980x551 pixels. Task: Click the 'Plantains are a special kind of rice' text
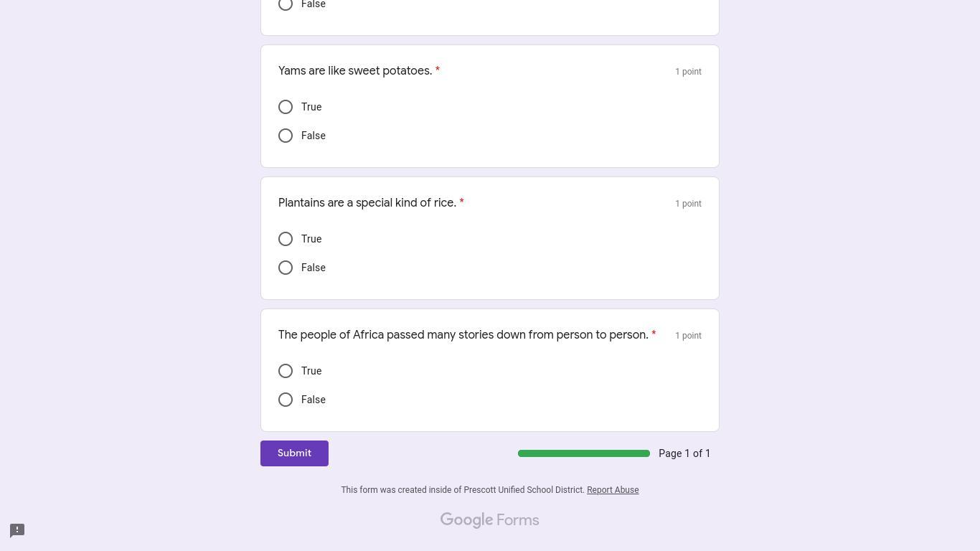point(367,203)
